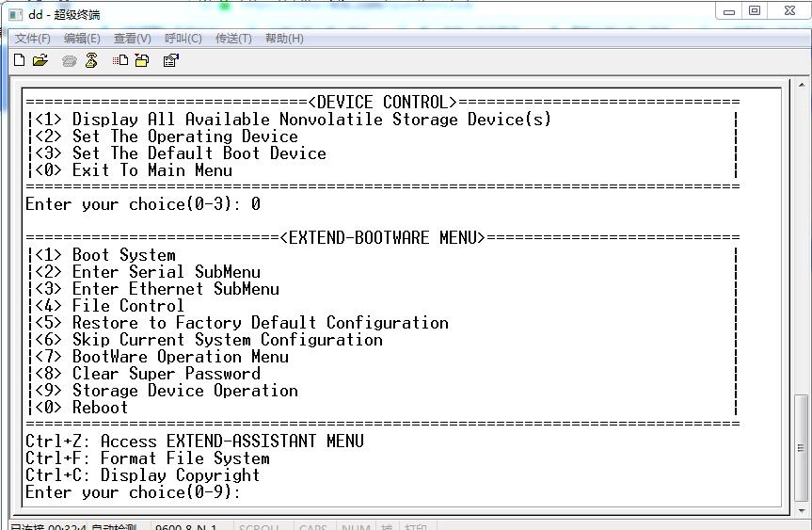Viewport: 812px width, 530px height.
Task: Click the Properties toolbar icon
Action: (x=171, y=60)
